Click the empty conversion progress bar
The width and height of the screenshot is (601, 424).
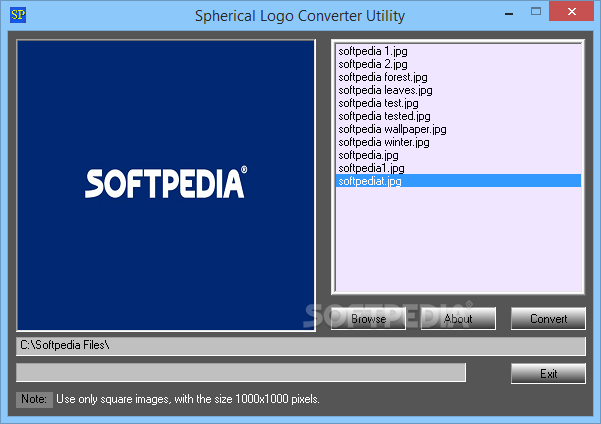point(241,372)
